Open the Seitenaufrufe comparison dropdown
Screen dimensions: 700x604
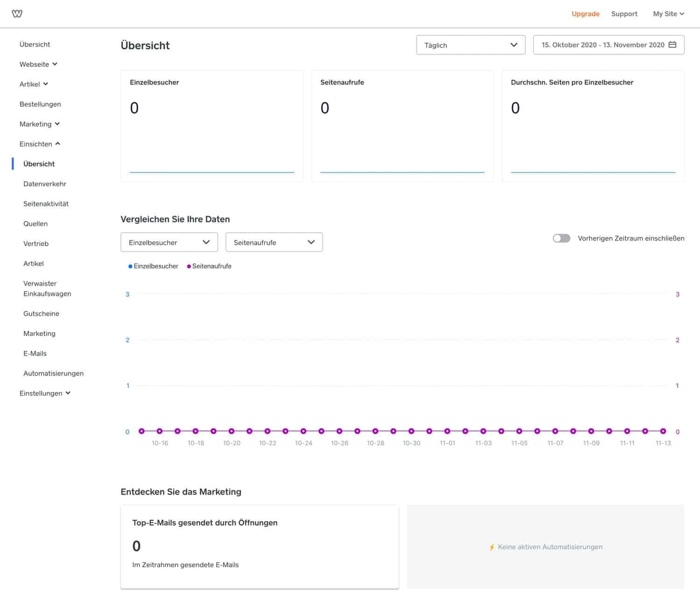coord(274,242)
